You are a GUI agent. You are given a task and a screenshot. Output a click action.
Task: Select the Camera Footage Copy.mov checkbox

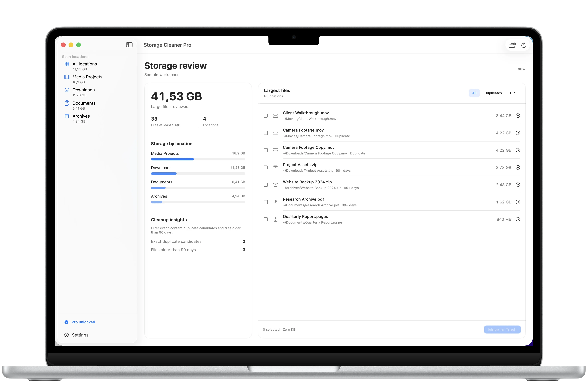pos(266,150)
